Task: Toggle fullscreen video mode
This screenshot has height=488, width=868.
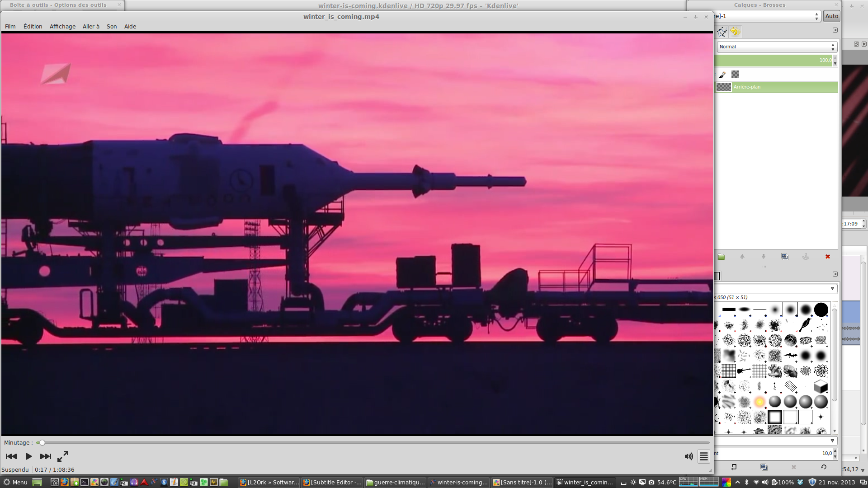Action: click(x=63, y=456)
